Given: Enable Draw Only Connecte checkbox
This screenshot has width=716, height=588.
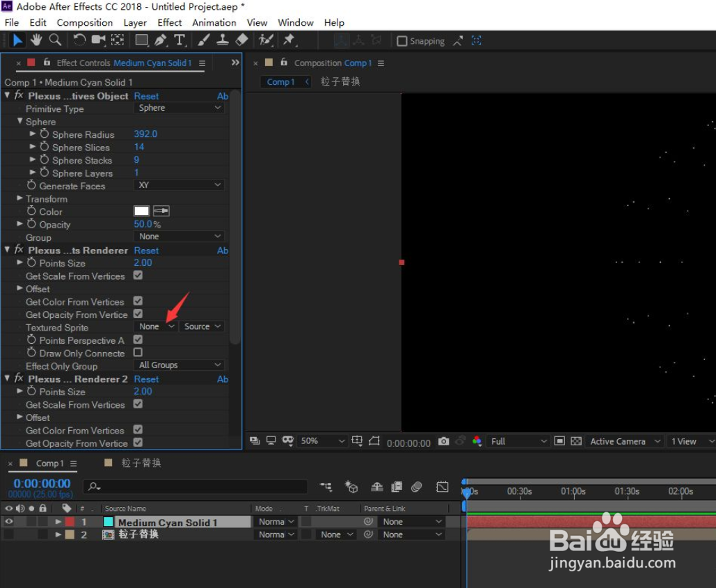Looking at the screenshot, I should click(x=138, y=352).
